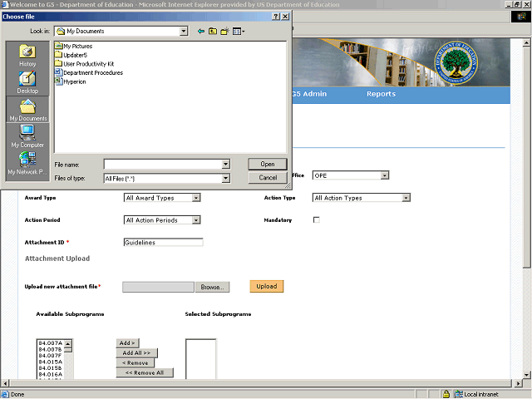
Task: Select subprogram 84.015A in the list
Action: point(50,362)
